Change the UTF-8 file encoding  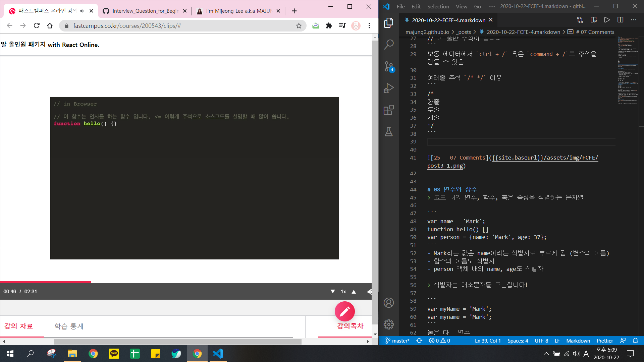(x=541, y=341)
